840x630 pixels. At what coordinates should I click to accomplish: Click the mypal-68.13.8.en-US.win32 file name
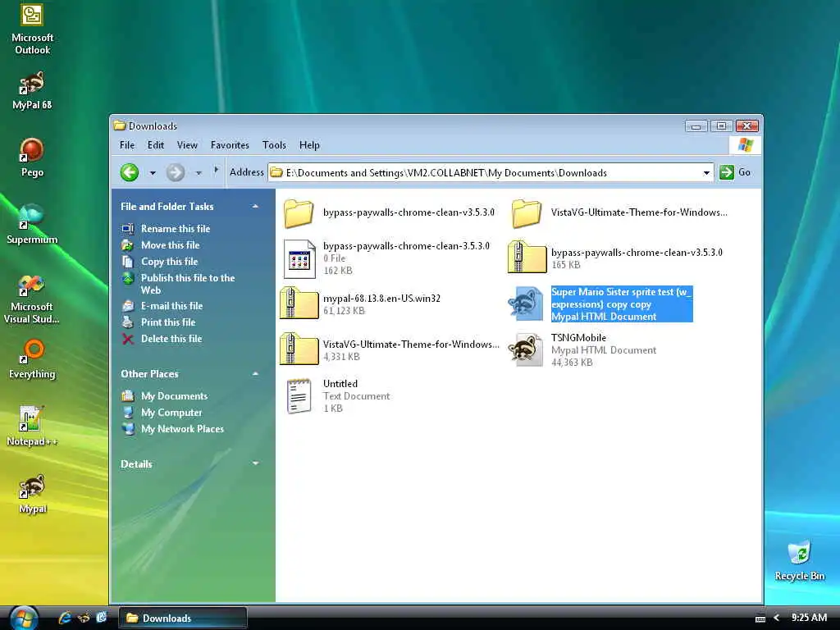click(x=381, y=299)
